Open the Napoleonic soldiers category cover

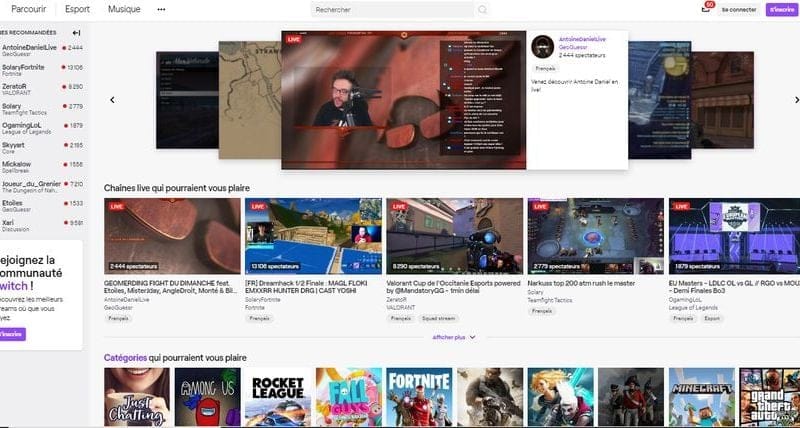(x=631, y=397)
